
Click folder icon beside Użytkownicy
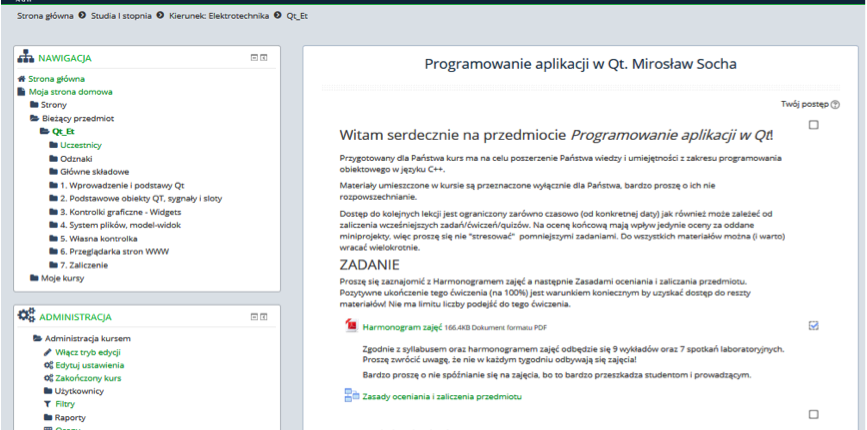pos(48,391)
